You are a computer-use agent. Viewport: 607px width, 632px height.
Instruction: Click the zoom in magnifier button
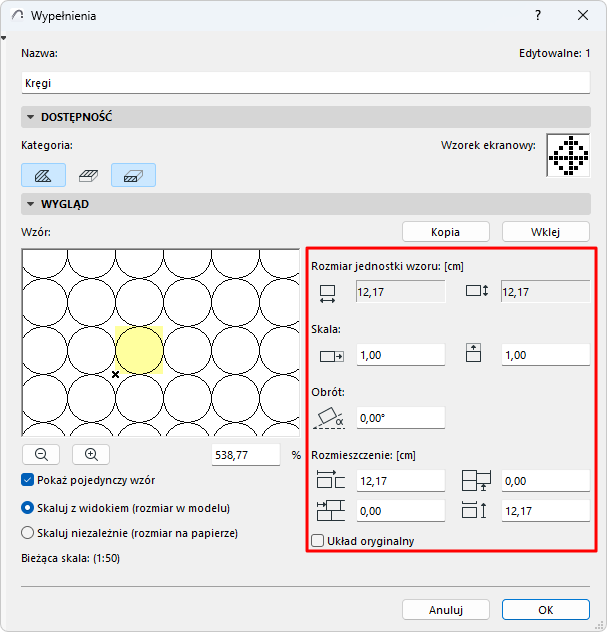[x=91, y=455]
